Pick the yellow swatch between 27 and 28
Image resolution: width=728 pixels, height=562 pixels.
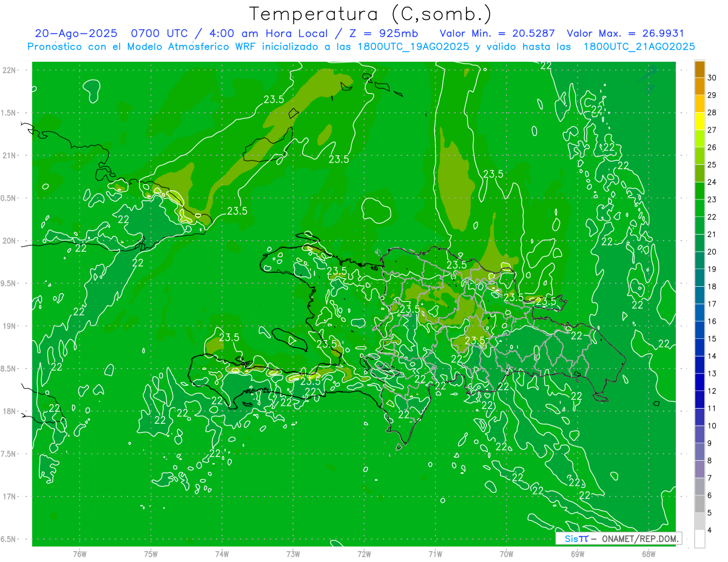pos(699,122)
